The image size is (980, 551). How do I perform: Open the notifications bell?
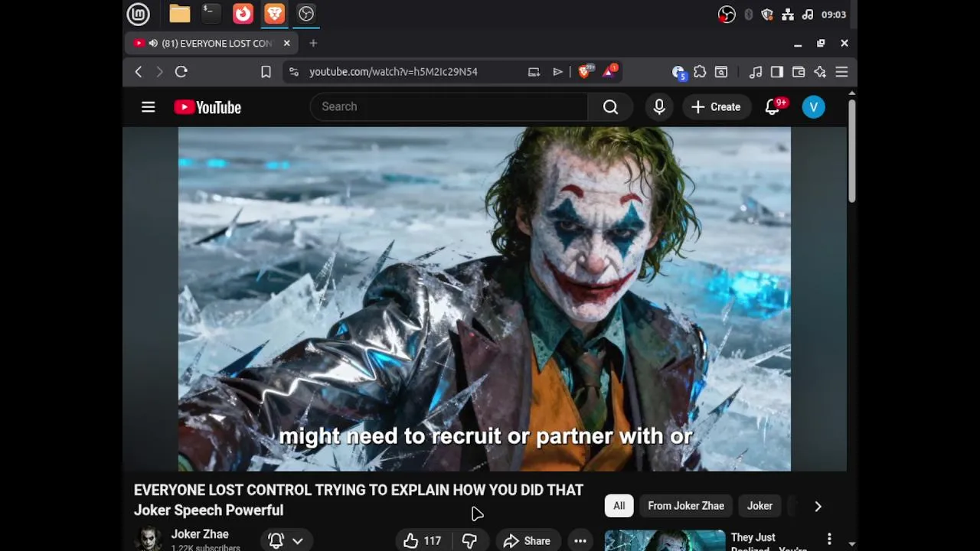773,107
